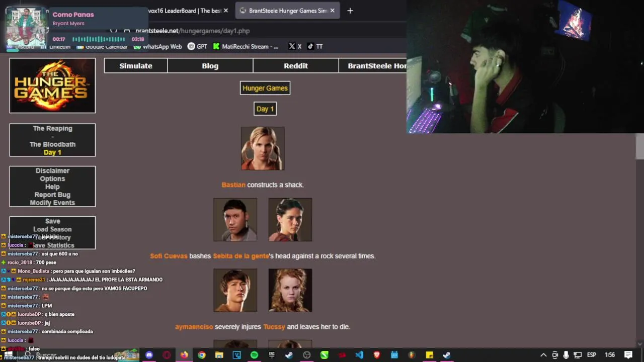The height and width of the screenshot is (362, 644).
Task: Click the name Tucssy
Action: [274, 327]
